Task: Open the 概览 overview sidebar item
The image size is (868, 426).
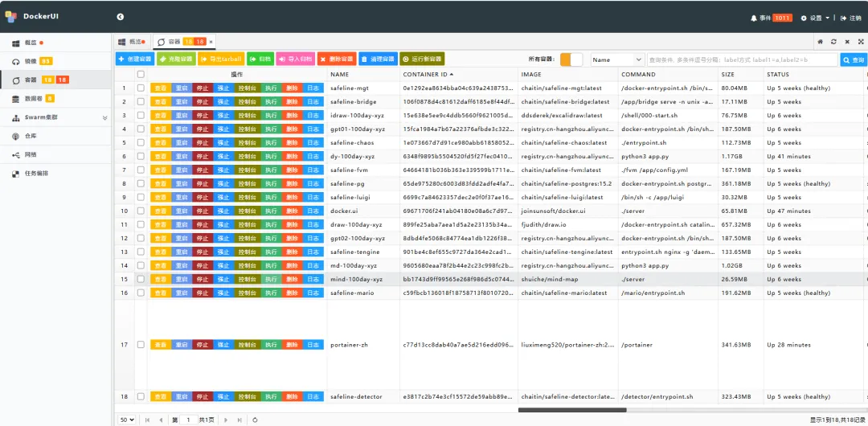Action: 56,43
